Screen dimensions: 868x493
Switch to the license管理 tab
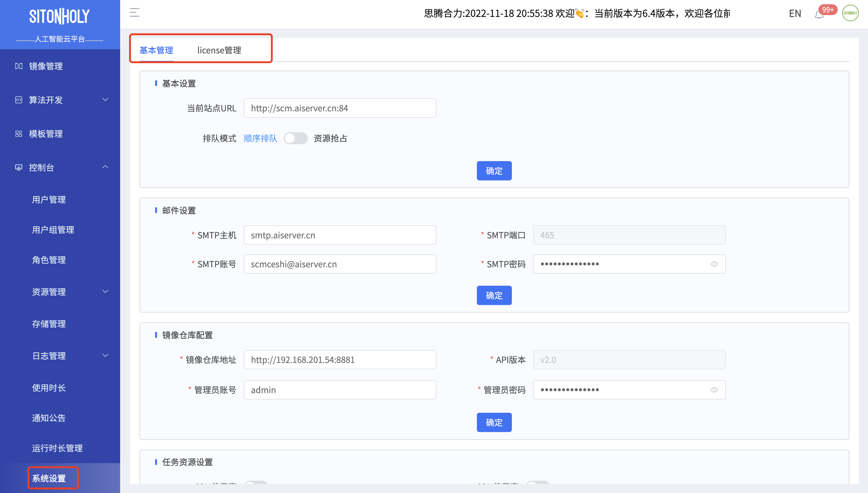219,50
